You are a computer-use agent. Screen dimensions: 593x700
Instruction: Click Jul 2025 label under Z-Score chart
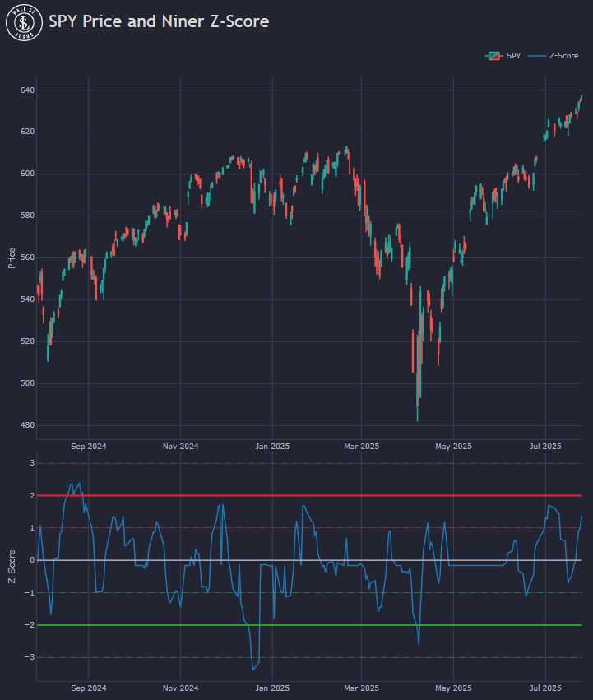545,688
